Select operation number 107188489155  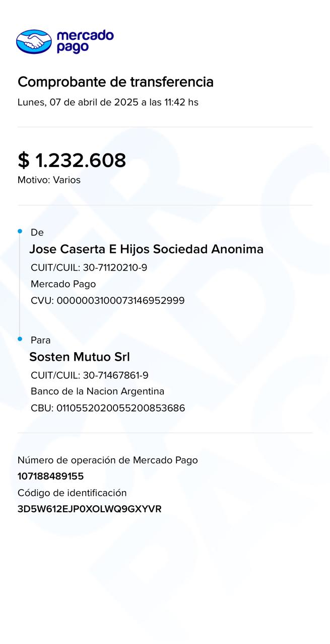pyautogui.click(x=50, y=476)
